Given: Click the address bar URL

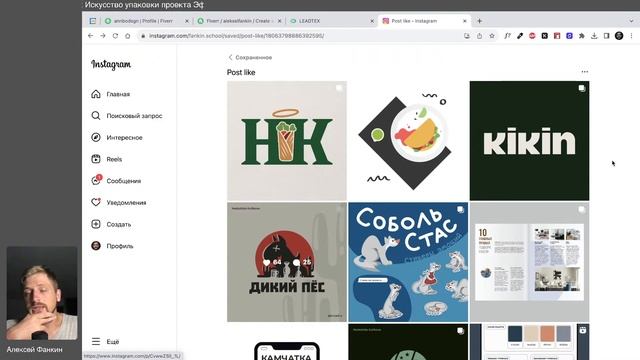Looking at the screenshot, I should pyautogui.click(x=237, y=36).
